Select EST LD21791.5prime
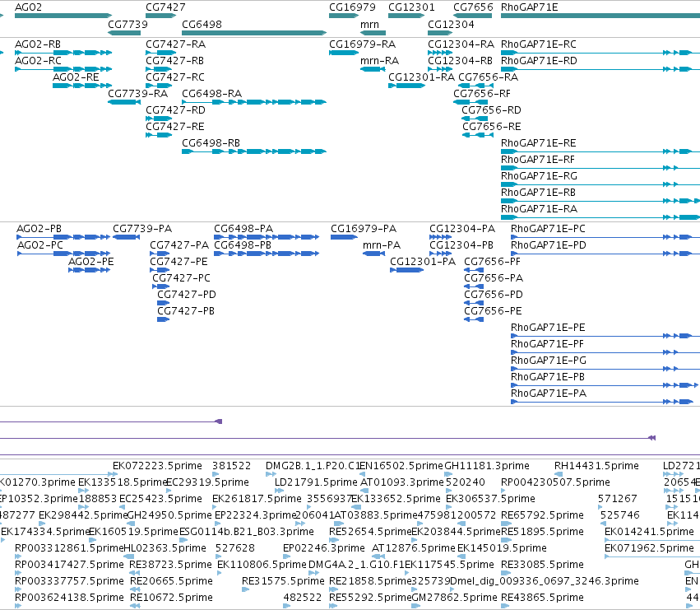 (316, 482)
